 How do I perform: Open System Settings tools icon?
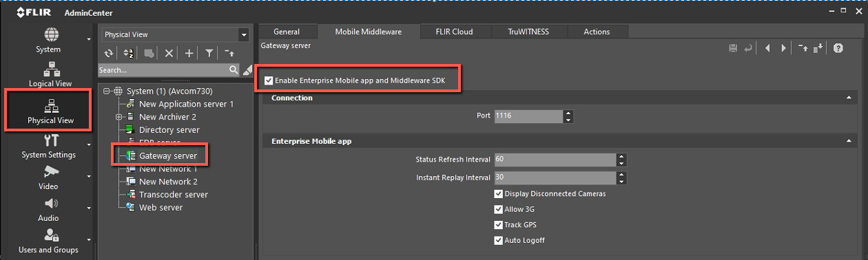pos(50,140)
